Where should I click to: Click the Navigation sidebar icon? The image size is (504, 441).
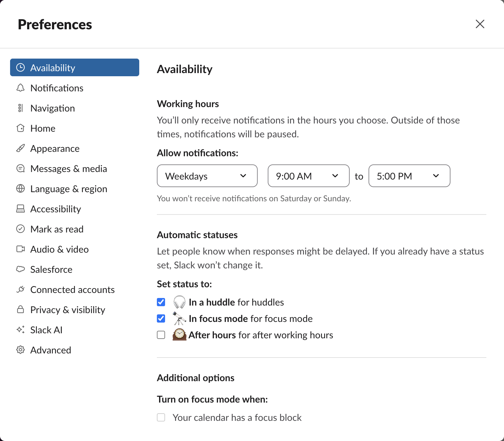20,108
